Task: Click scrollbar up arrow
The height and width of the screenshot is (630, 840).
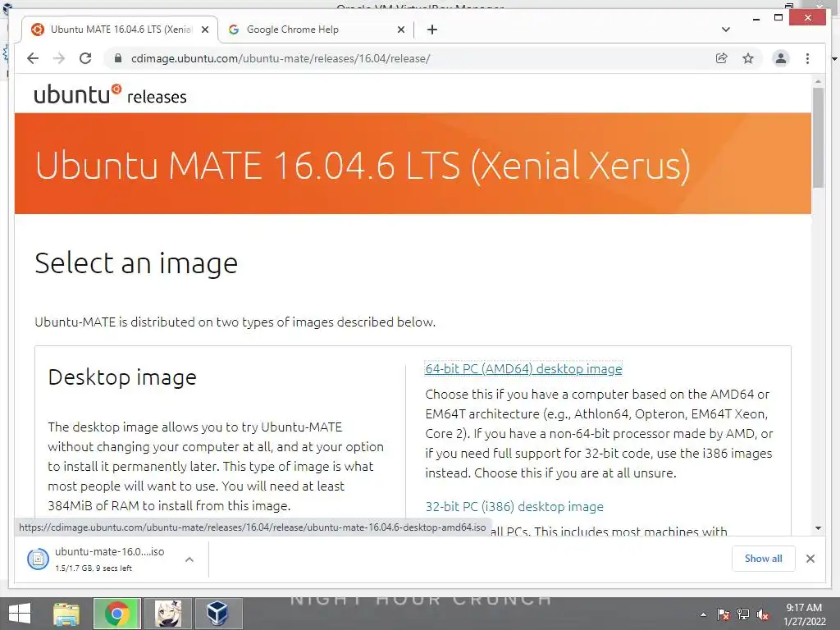Action: point(818,81)
